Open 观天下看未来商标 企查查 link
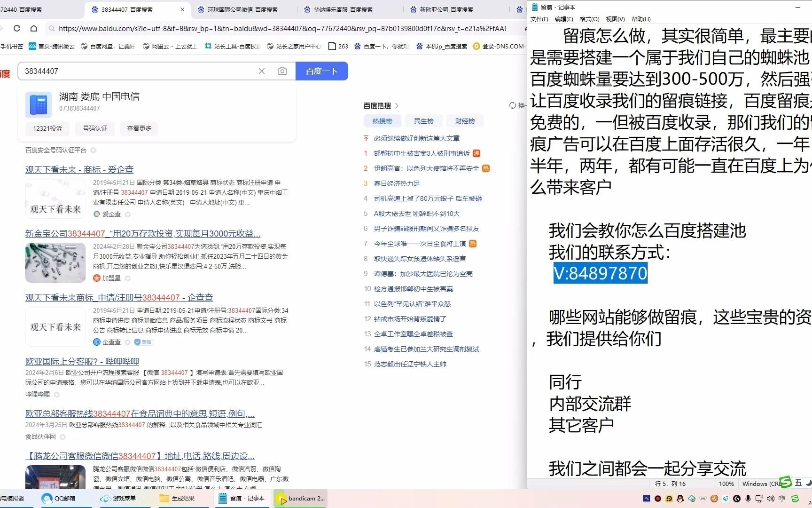812x508 pixels. [119, 297]
